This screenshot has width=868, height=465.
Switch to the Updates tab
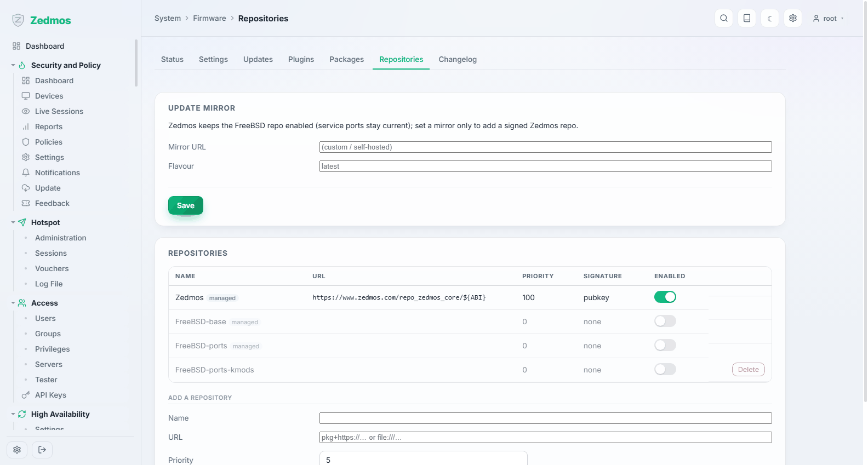(258, 59)
